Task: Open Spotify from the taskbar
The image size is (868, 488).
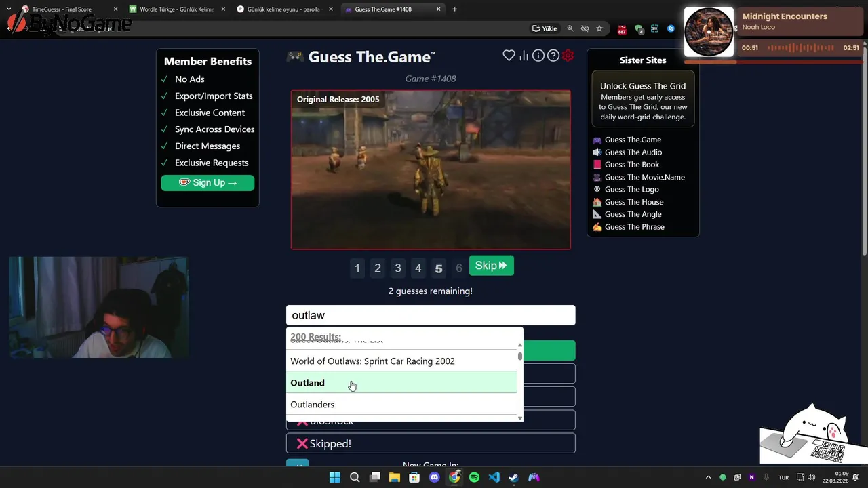Action: click(474, 477)
